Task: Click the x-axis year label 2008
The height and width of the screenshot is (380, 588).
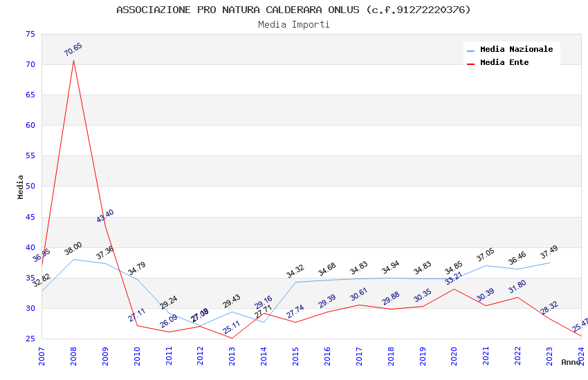Action: 73,356
